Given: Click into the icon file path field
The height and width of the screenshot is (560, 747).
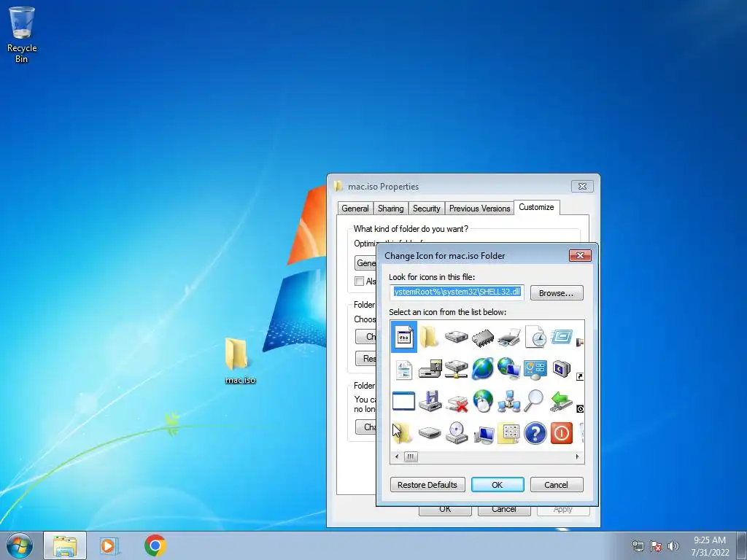Looking at the screenshot, I should click(x=457, y=292).
